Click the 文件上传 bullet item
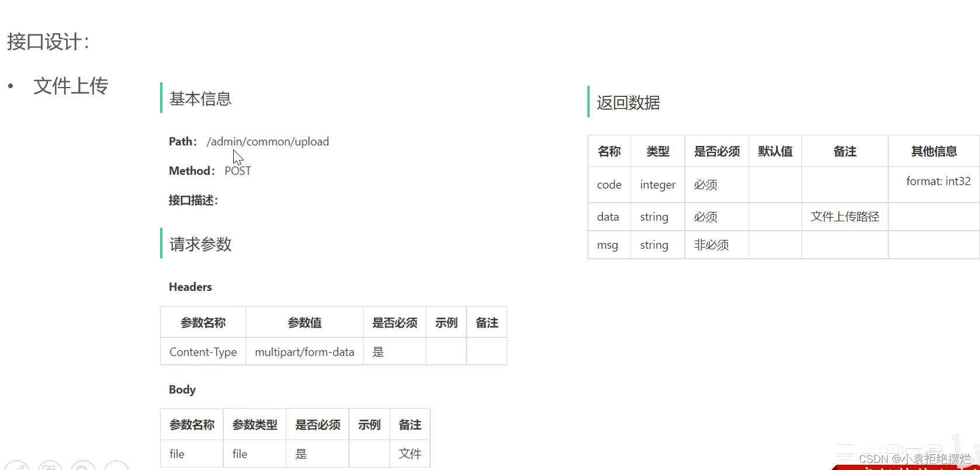 point(71,86)
